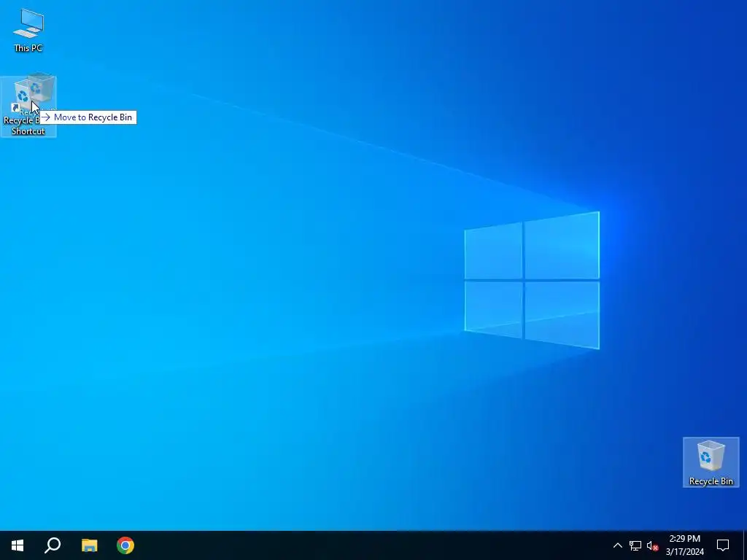Screen dimensions: 747x560
Task: Launch Google Chrome from the taskbar
Action: point(125,545)
